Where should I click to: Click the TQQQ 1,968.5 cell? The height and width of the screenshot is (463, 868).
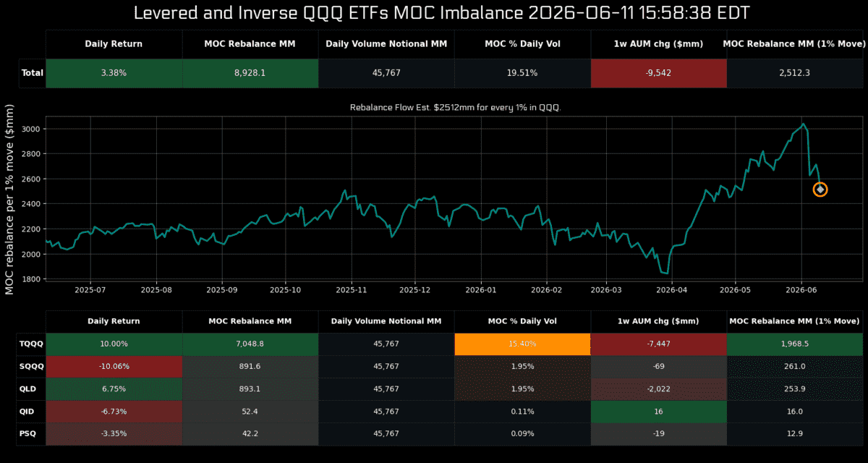click(795, 344)
